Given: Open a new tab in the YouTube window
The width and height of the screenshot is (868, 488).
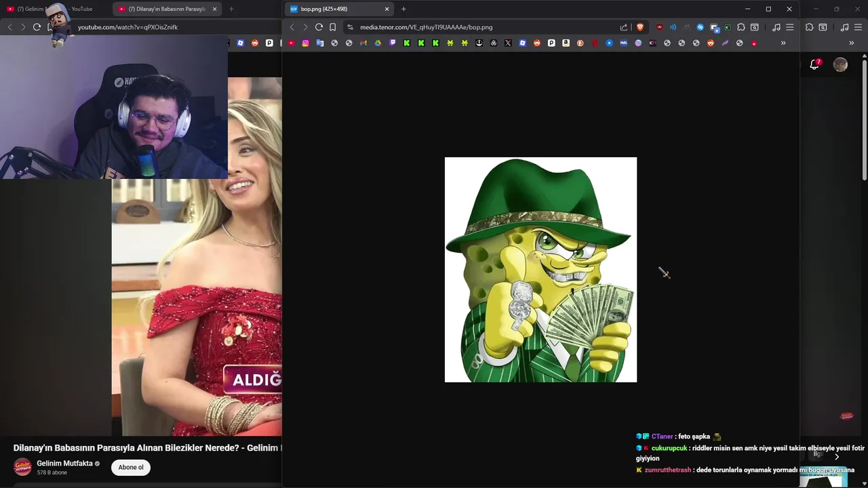Looking at the screenshot, I should tap(231, 9).
